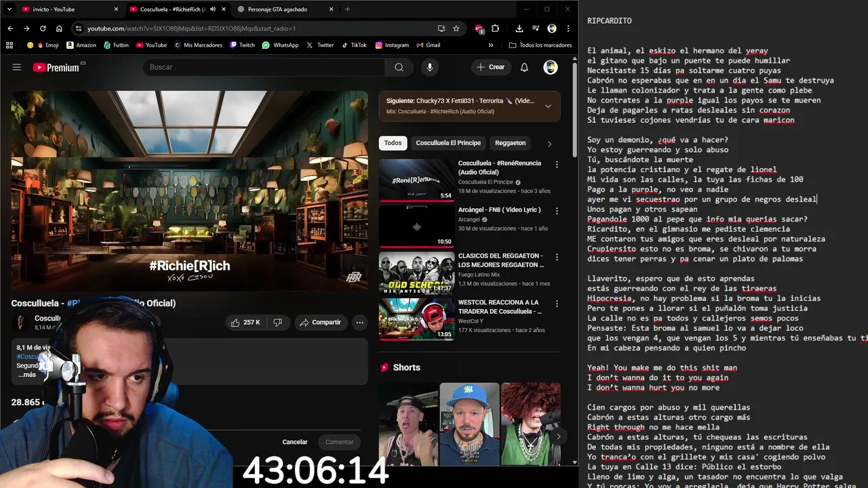Reload the current page
Image resolution: width=868 pixels, height=488 pixels.
(x=43, y=28)
